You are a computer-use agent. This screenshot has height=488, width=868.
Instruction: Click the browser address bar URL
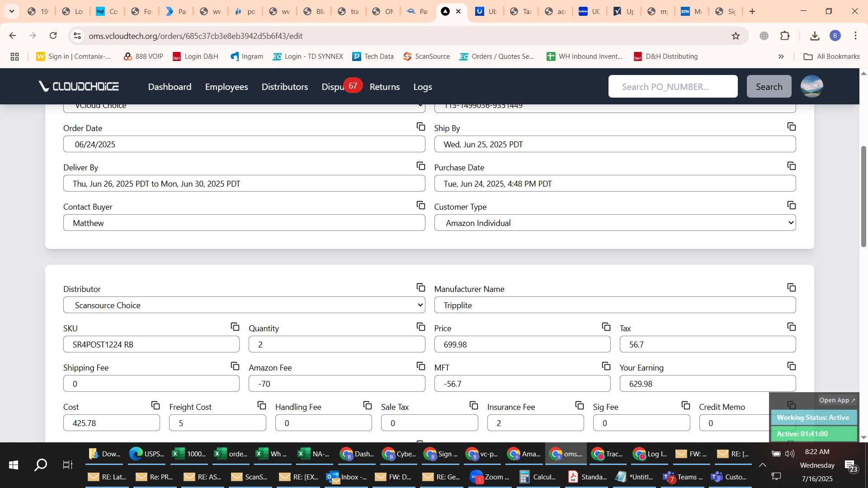coord(195,36)
